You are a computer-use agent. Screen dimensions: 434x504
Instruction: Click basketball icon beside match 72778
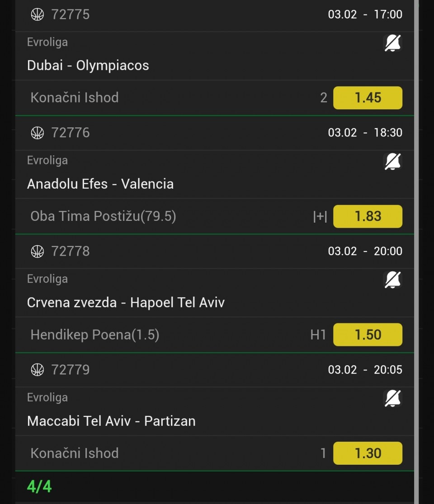click(38, 251)
